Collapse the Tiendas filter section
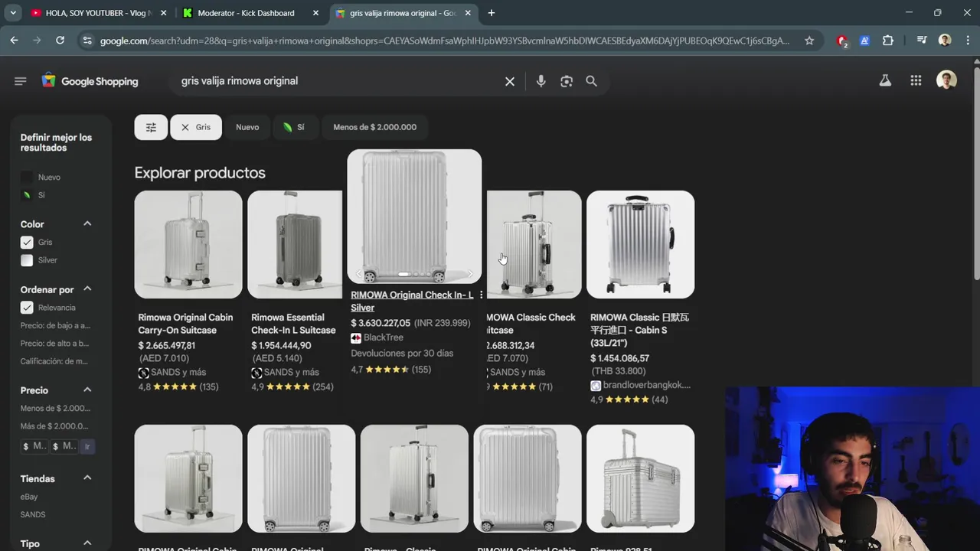Image resolution: width=980 pixels, height=551 pixels. (x=87, y=478)
